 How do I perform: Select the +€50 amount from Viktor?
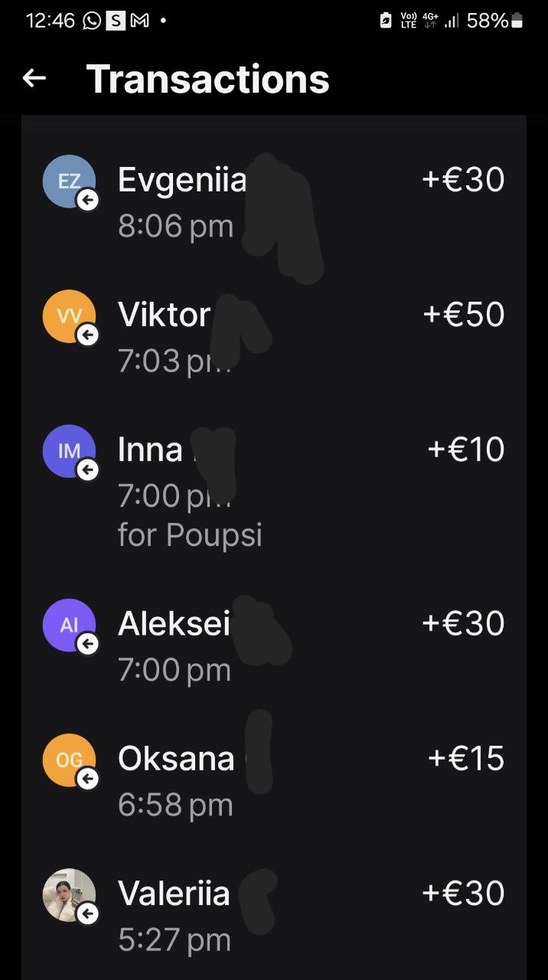(464, 315)
